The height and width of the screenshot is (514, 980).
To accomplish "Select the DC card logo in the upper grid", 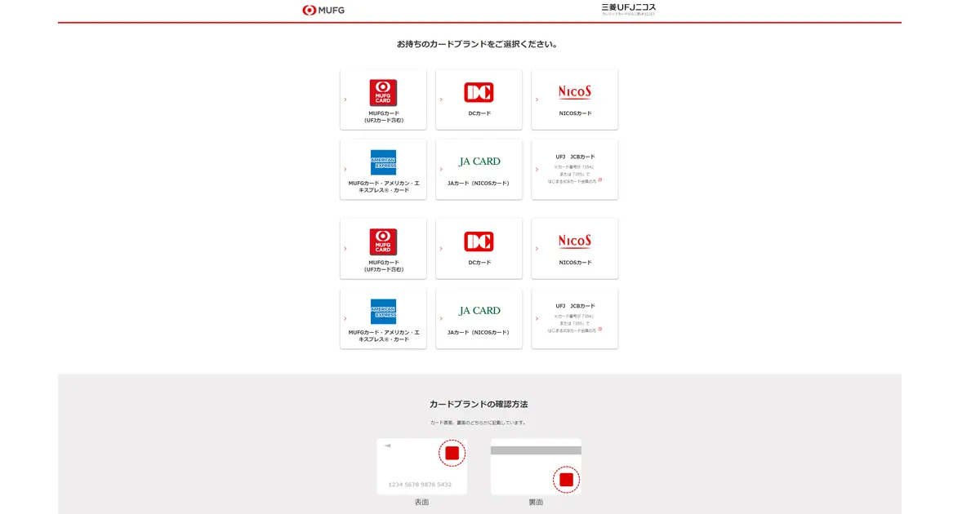I will pyautogui.click(x=479, y=92).
